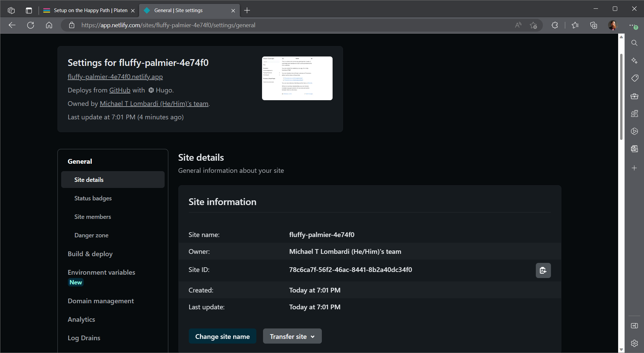The image size is (644, 353).
Task: Copy the Site ID to clipboard
Action: [543, 270]
